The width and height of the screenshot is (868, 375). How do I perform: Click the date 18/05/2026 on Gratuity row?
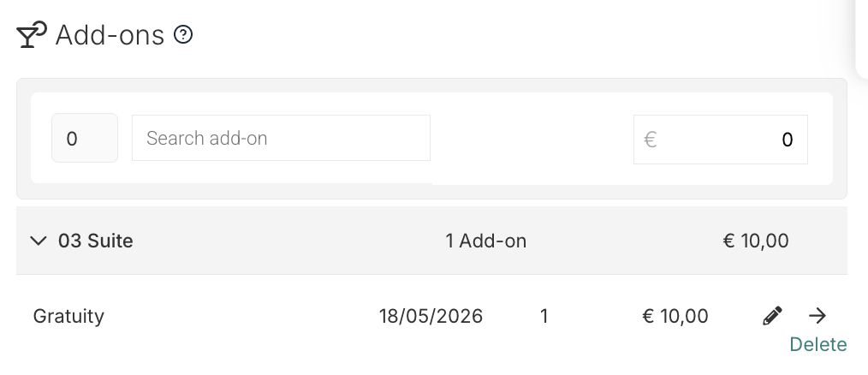pyautogui.click(x=431, y=316)
